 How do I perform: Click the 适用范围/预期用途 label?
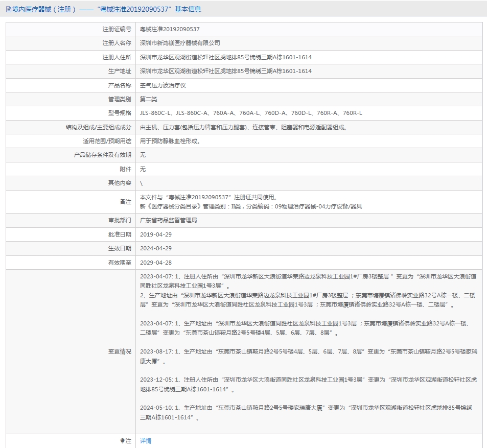coord(107,142)
